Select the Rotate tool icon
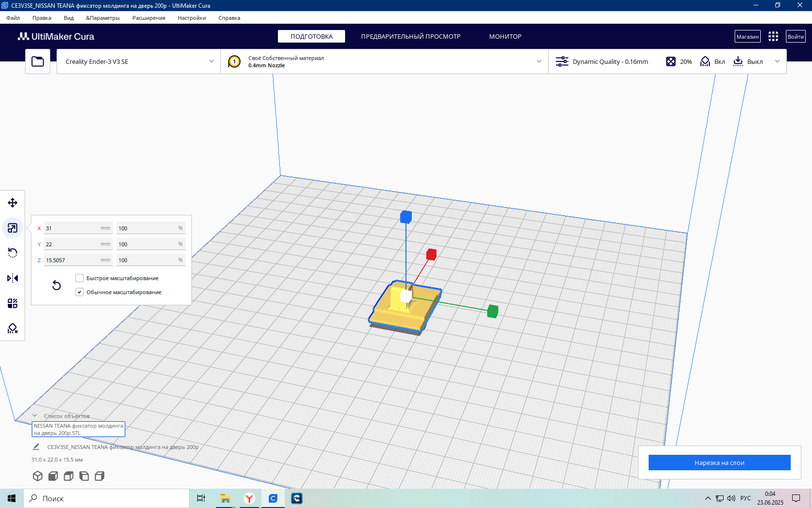The height and width of the screenshot is (508, 812). 13,253
